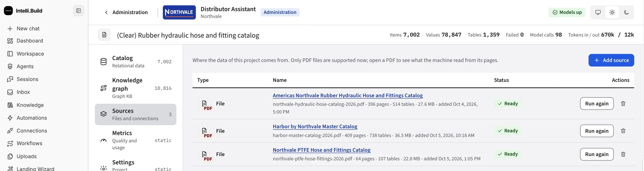The height and width of the screenshot is (171, 644).
Task: Click the Metrics gauge icon
Action: [104, 140]
